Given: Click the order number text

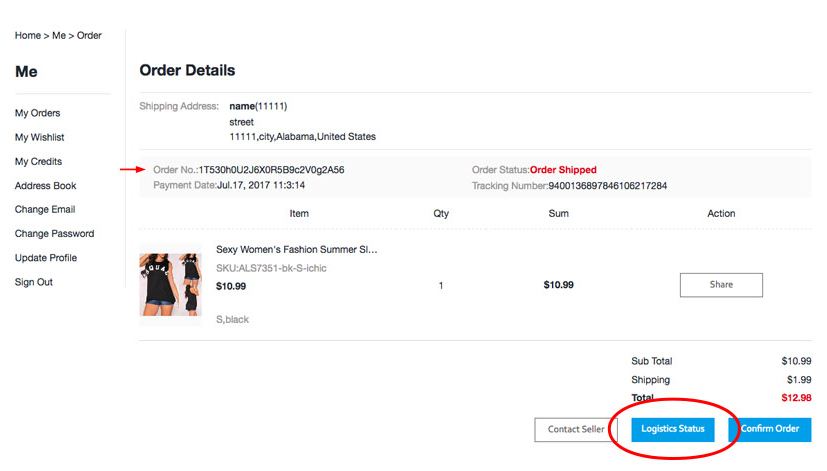Looking at the screenshot, I should pos(271,170).
